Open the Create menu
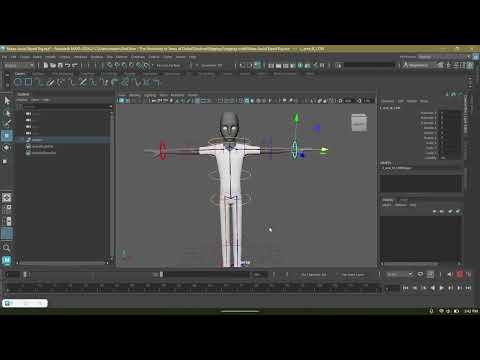This screenshot has width=480, height=360. pyautogui.click(x=25, y=57)
